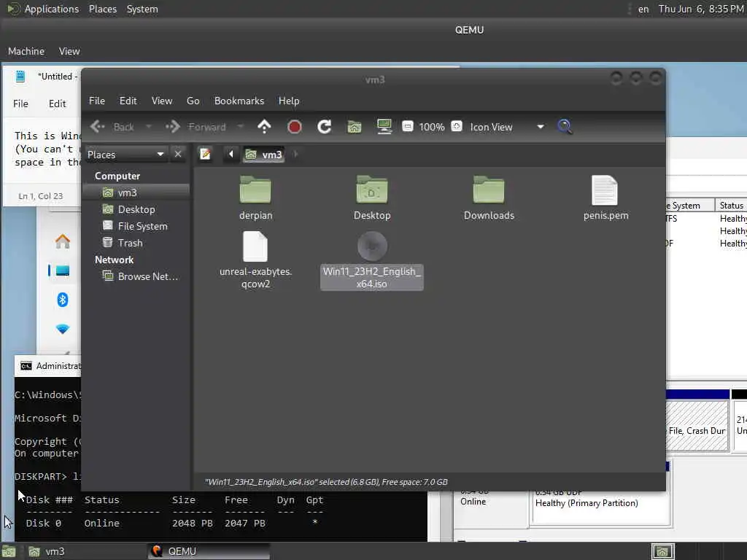Zoom out with the minus icon
Image resolution: width=747 pixels, height=560 pixels.
click(407, 126)
